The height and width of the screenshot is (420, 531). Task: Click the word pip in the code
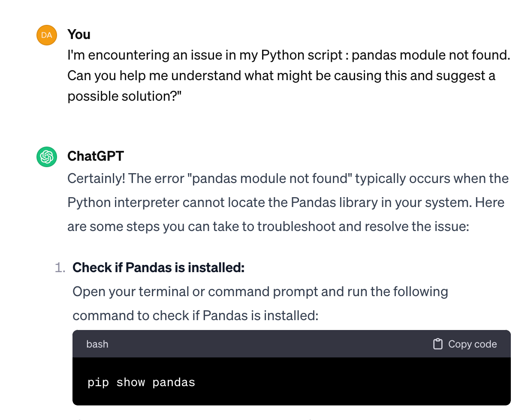pos(98,382)
